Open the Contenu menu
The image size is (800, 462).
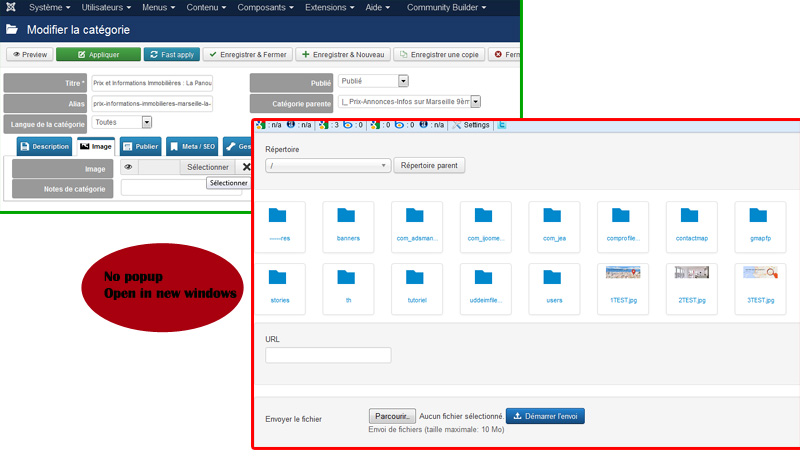tap(206, 7)
